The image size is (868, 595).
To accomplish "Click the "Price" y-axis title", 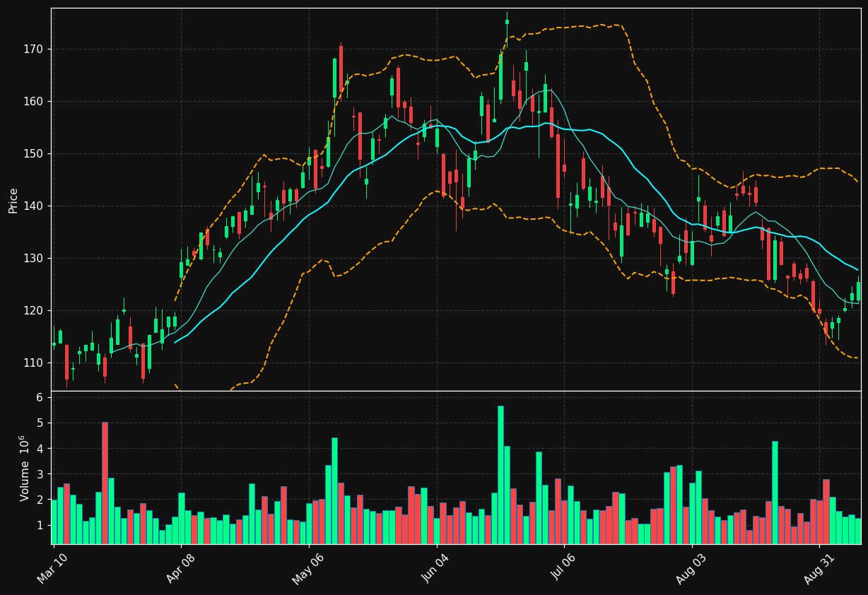I will tap(13, 200).
